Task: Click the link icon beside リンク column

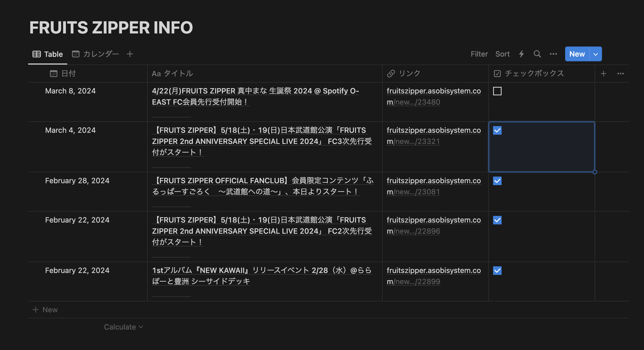Action: point(391,74)
